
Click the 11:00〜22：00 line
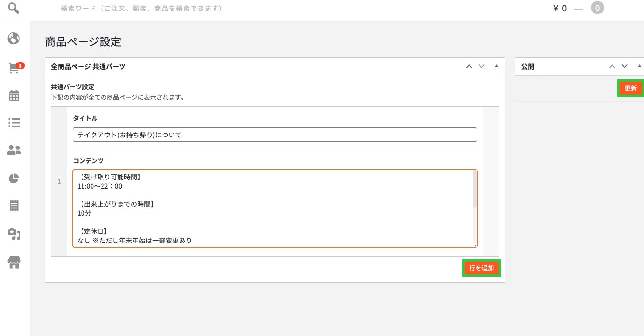100,187
